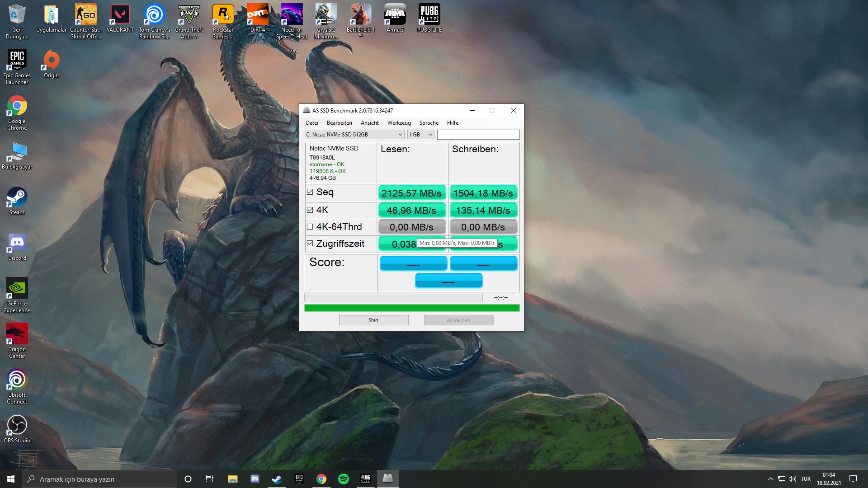Screen dimensions: 868x488
Task: Open the notification center icon
Action: click(x=853, y=479)
